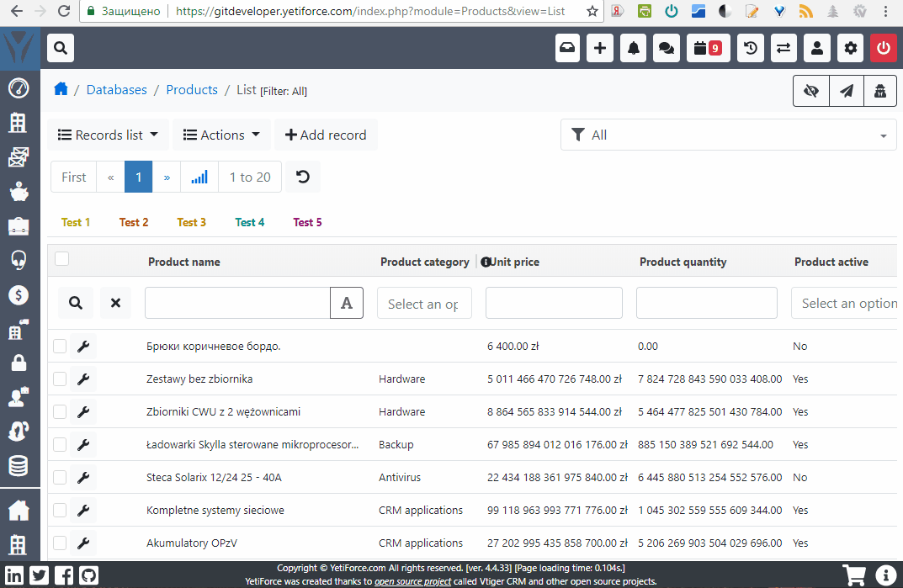Focus the Product name search field

[x=237, y=303]
